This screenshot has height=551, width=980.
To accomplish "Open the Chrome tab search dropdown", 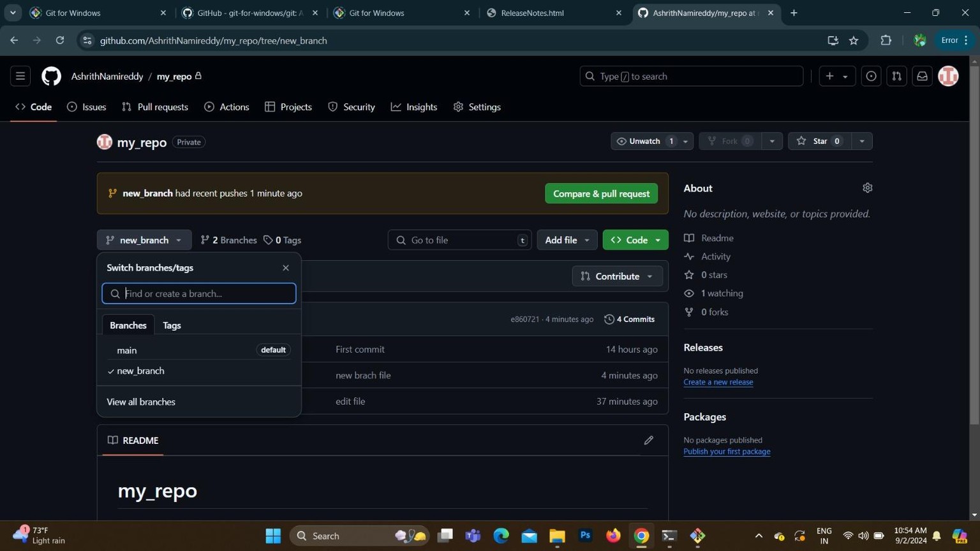I will point(13,13).
